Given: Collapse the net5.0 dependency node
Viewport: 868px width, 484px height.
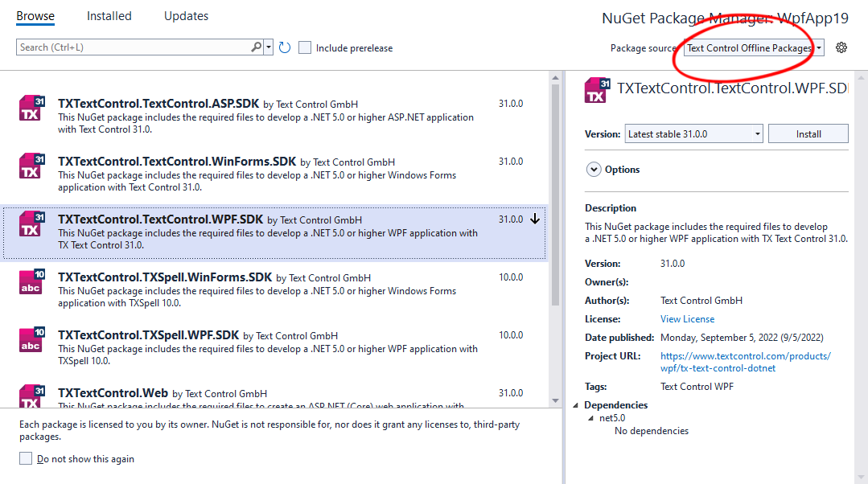Looking at the screenshot, I should [590, 418].
